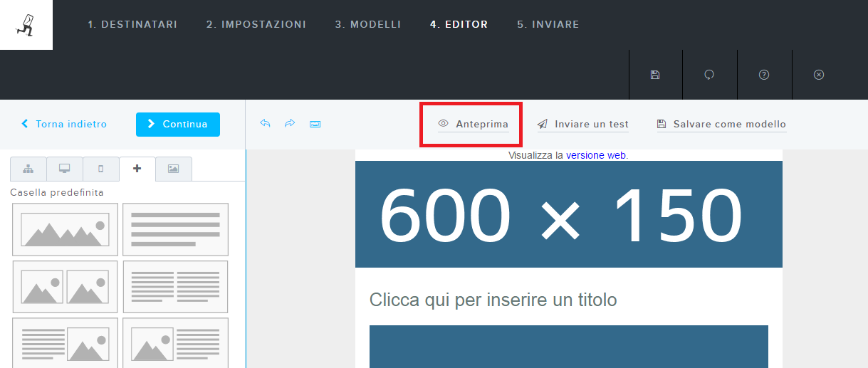Choose image-left text-right block layout

click(175, 342)
